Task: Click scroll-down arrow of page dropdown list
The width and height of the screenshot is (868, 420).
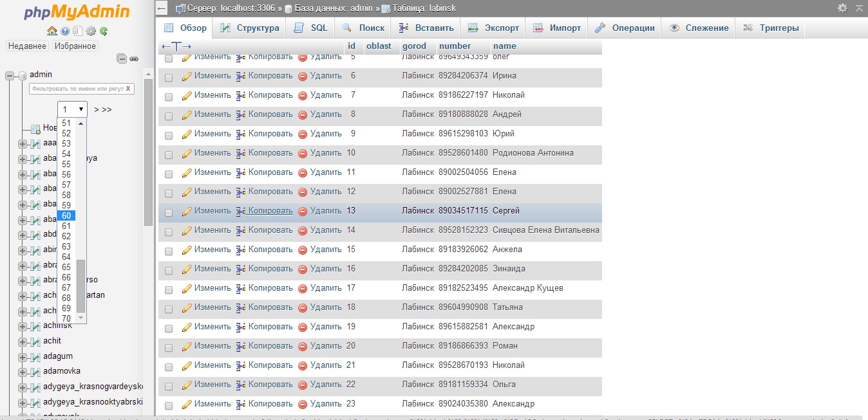Action: point(80,318)
